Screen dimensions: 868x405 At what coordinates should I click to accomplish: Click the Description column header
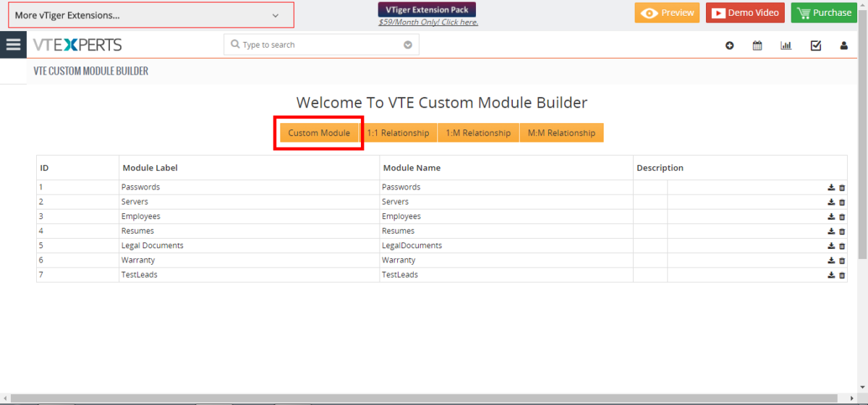click(740, 168)
